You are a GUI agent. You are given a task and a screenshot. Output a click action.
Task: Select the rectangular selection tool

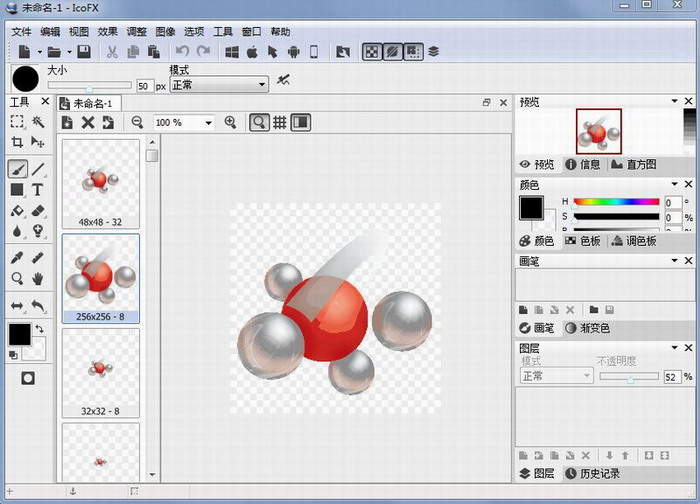tap(17, 121)
